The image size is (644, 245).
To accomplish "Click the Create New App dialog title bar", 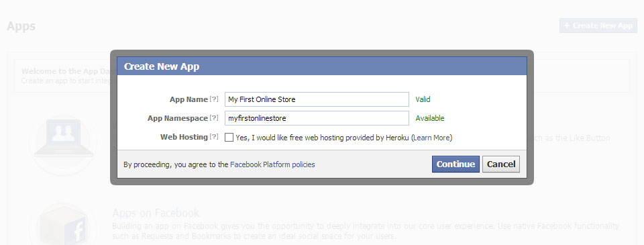I will (321, 66).
